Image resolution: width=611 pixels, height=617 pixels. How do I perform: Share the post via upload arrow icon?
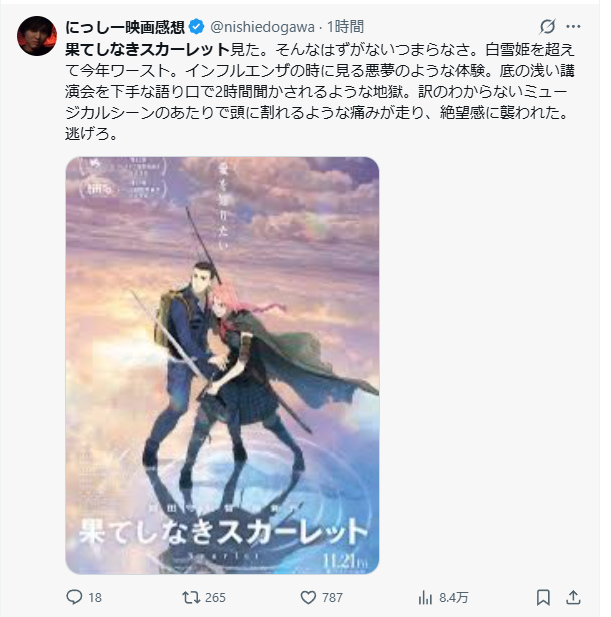click(x=573, y=597)
